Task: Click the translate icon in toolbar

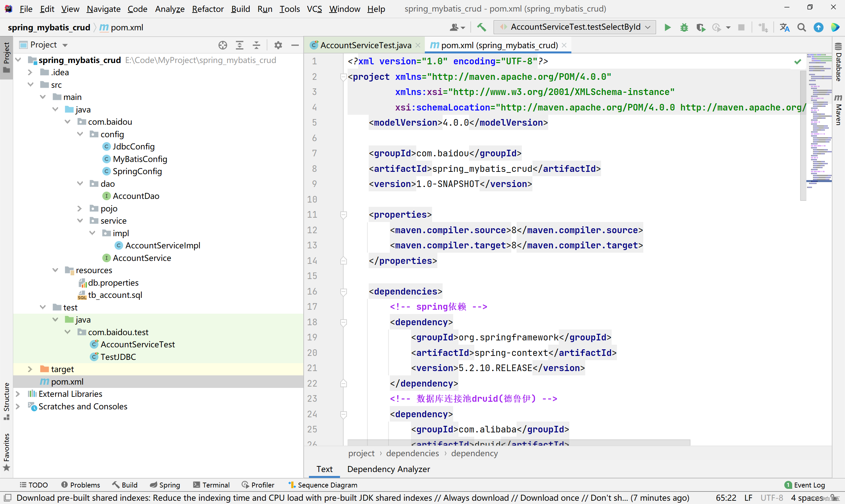Action: [784, 27]
